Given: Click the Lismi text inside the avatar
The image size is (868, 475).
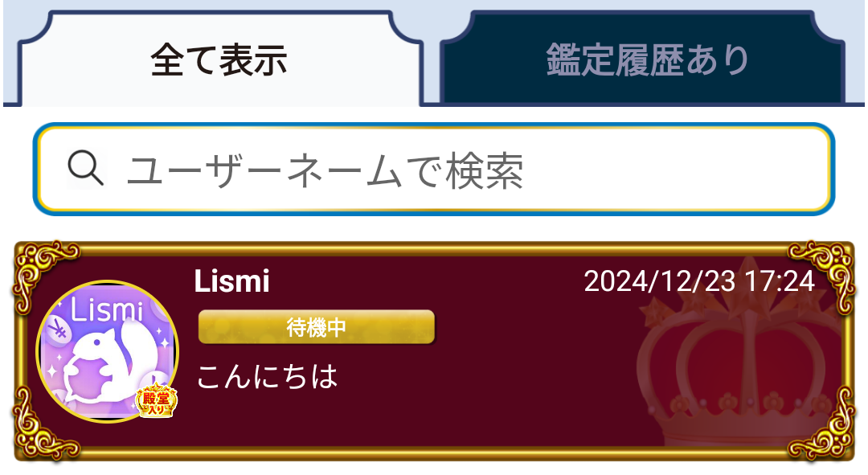Looking at the screenshot, I should pyautogui.click(x=106, y=310).
